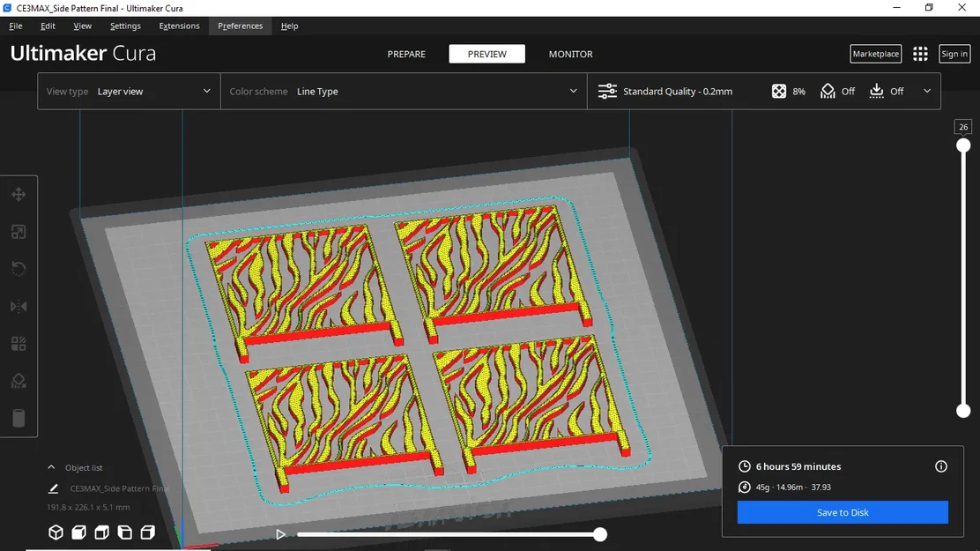The image size is (980, 551).
Task: Select the Rotate tool in left toolbar
Action: [19, 269]
